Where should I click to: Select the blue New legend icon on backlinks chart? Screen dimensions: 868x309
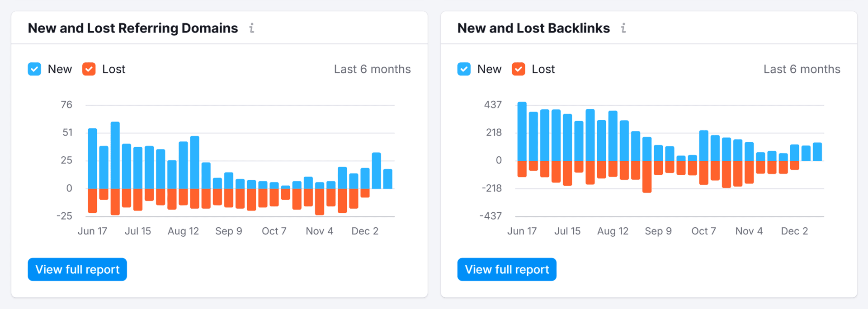(463, 69)
